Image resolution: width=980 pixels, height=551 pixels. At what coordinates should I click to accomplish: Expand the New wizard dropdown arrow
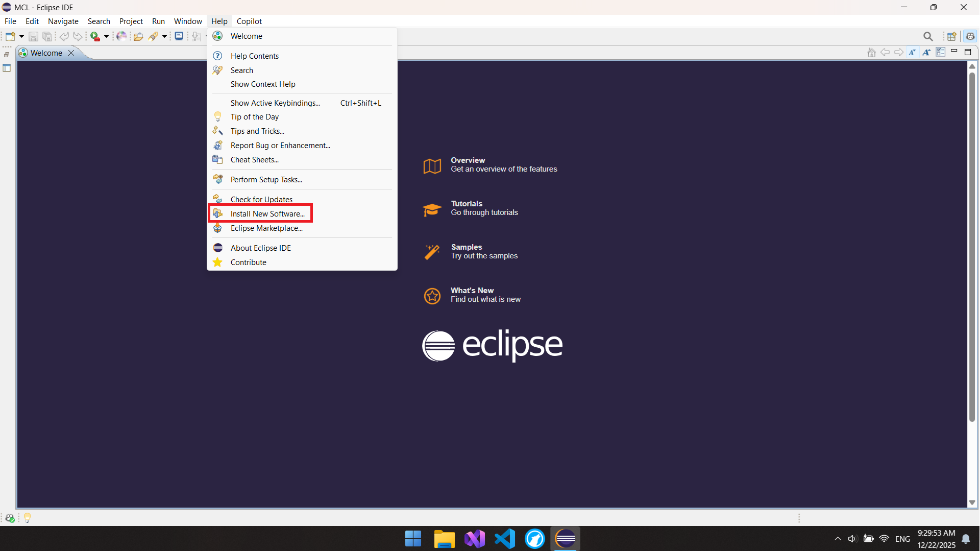coord(21,36)
